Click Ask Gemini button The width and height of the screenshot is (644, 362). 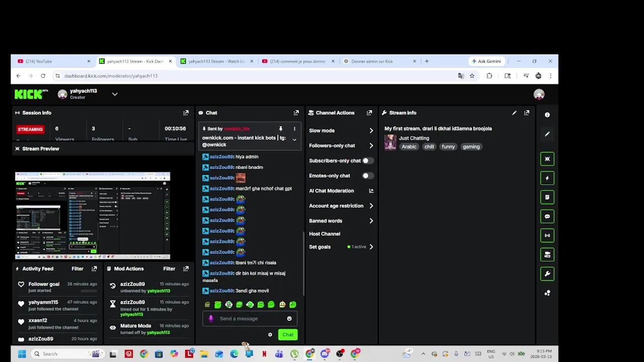(486, 61)
